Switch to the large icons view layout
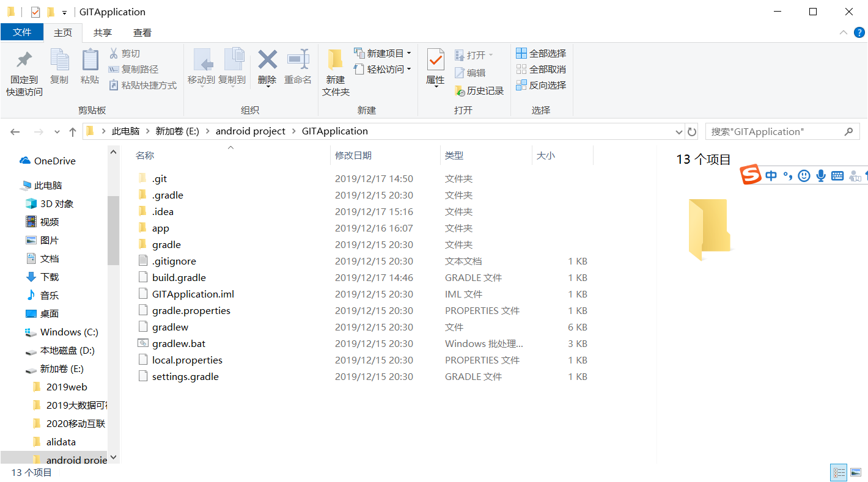 pos(855,472)
